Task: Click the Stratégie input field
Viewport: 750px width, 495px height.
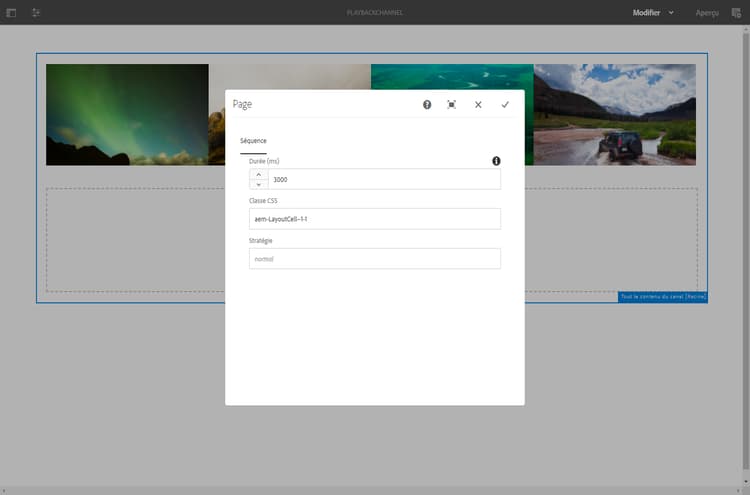Action: (375, 259)
